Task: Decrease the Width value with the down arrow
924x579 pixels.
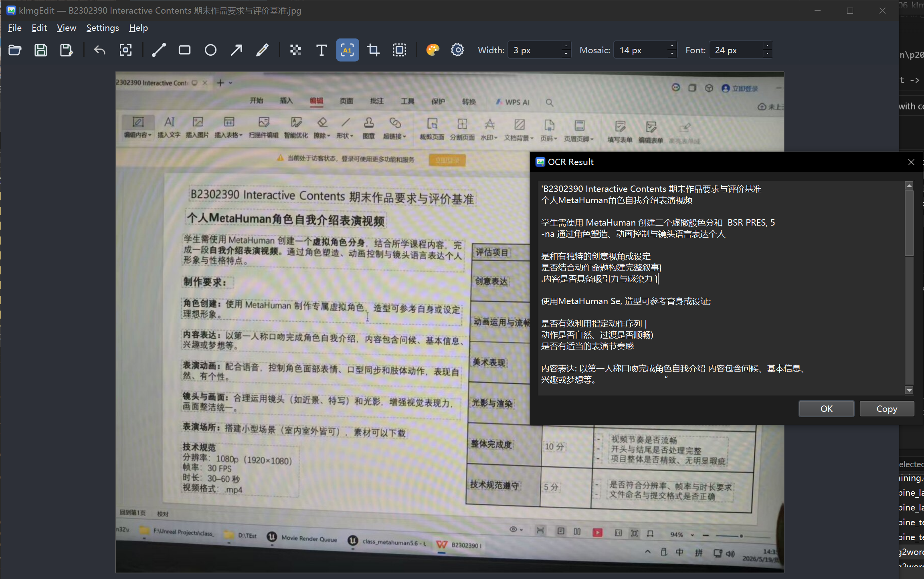Action: [566, 54]
